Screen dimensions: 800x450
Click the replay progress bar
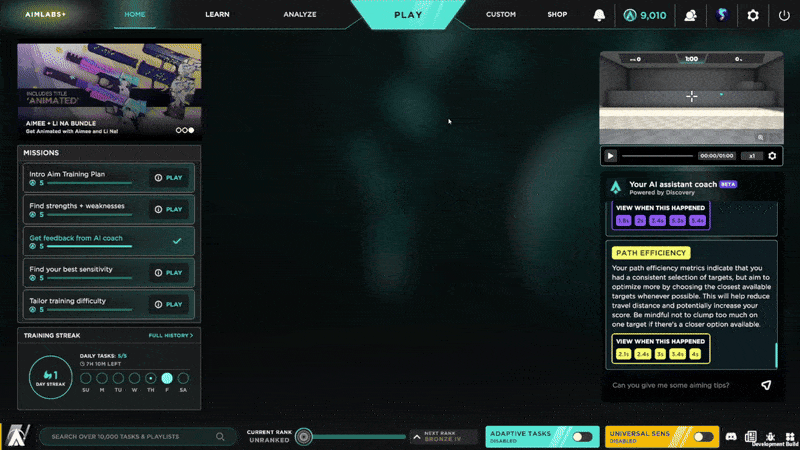click(657, 156)
